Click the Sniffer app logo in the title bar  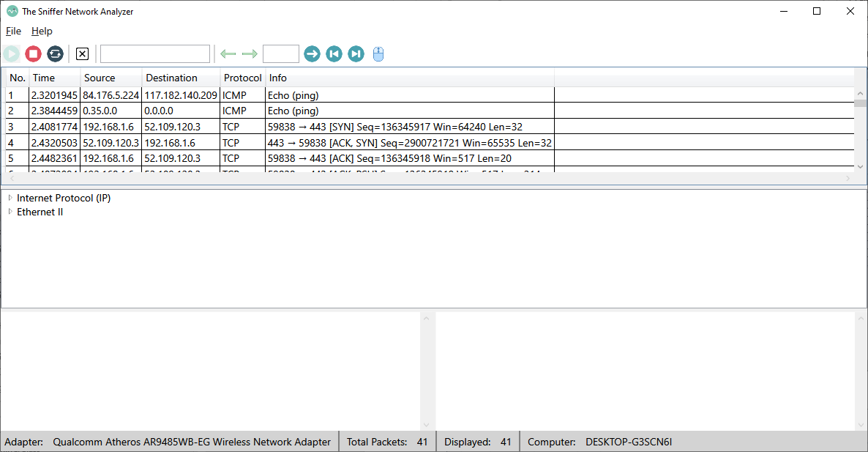(x=12, y=11)
